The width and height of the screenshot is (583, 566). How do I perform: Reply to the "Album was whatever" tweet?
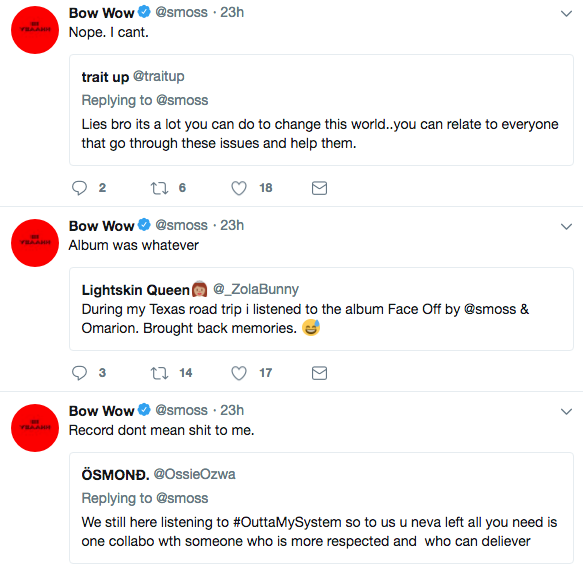(79, 373)
